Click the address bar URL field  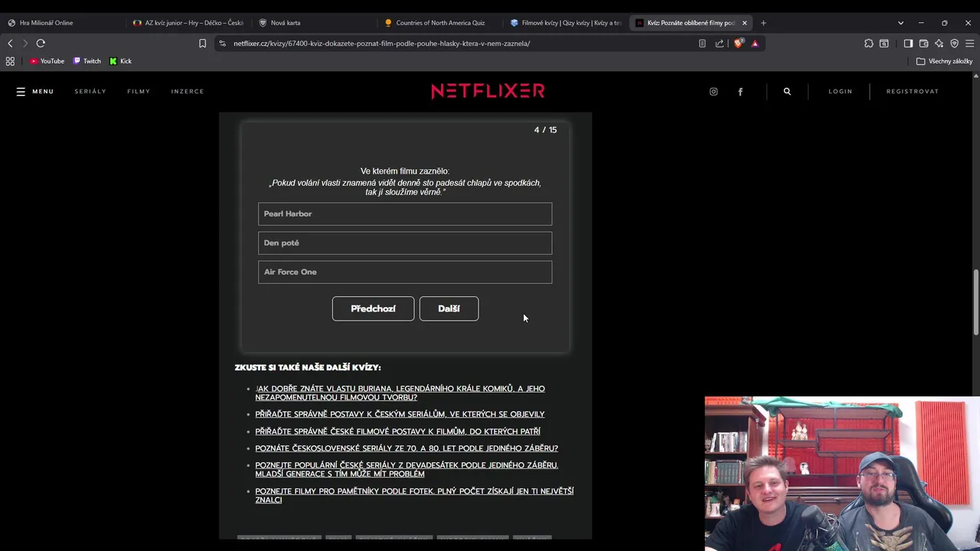459,44
